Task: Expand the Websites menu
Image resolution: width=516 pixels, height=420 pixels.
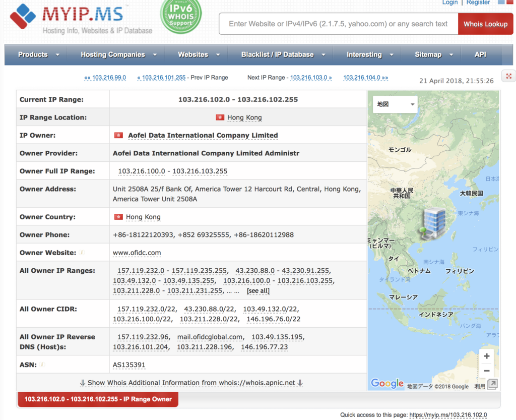Action: click(199, 54)
